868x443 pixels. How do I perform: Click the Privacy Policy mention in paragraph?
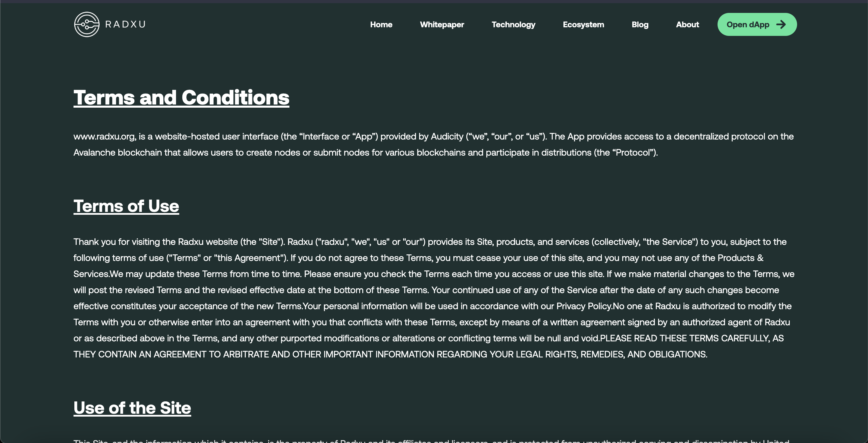(x=584, y=306)
